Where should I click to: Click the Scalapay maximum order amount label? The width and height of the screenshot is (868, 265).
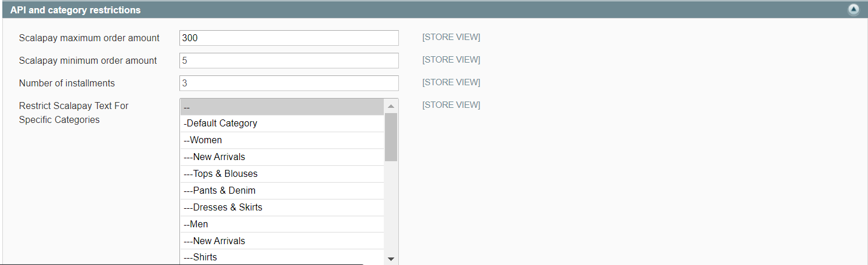89,38
